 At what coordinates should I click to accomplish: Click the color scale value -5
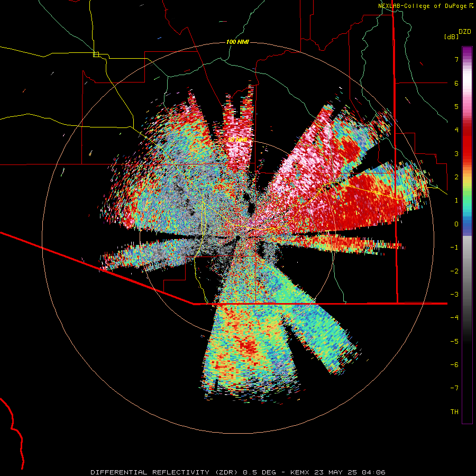[454, 342]
